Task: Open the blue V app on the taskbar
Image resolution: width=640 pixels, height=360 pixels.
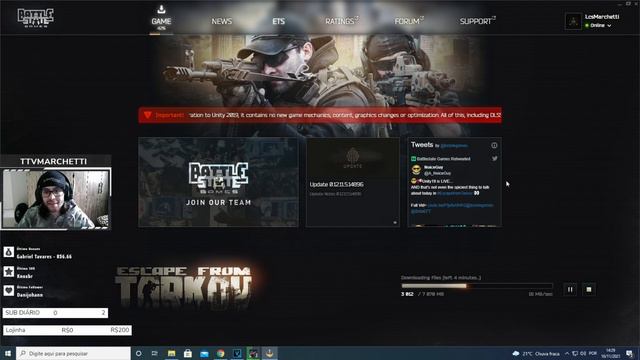Action: pos(237,353)
